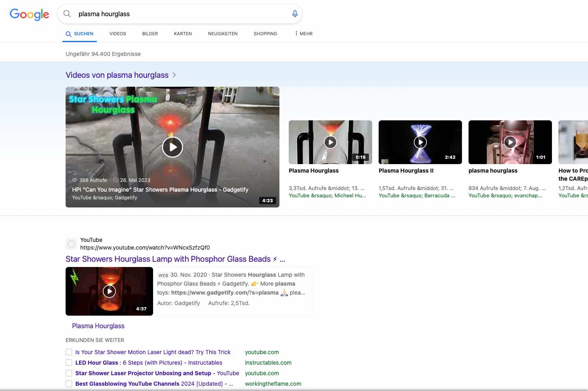
Task: Click the Google logo
Action: (x=29, y=14)
